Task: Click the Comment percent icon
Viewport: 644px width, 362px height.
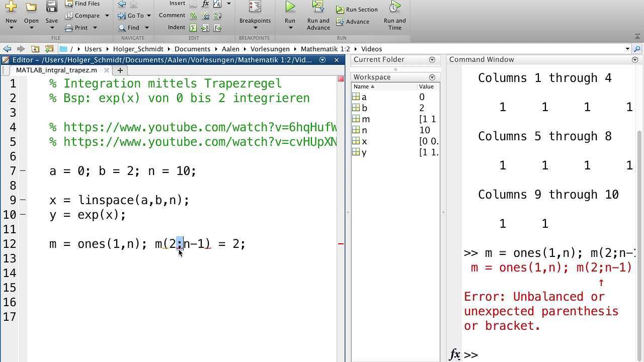Action: [x=193, y=16]
